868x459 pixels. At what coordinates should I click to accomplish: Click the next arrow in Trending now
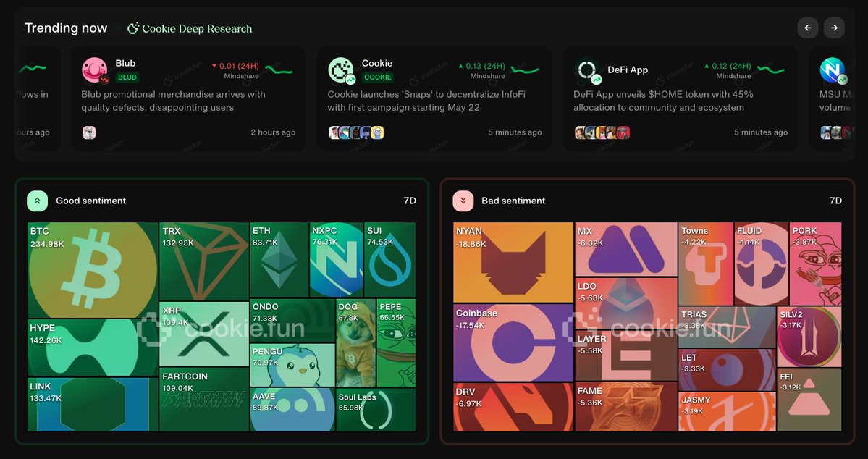pyautogui.click(x=834, y=28)
